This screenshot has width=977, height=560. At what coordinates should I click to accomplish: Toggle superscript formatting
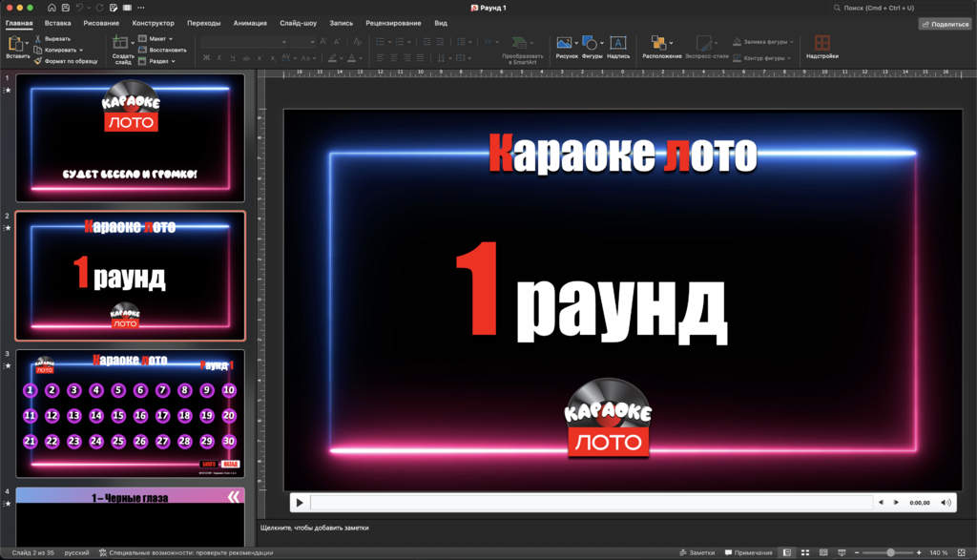pyautogui.click(x=260, y=58)
